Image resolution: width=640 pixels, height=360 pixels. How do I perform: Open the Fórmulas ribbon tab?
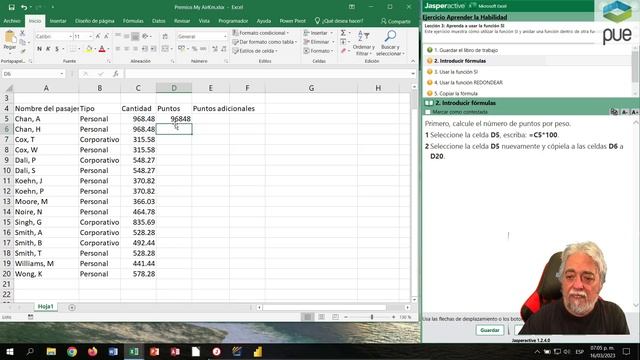pyautogui.click(x=133, y=21)
